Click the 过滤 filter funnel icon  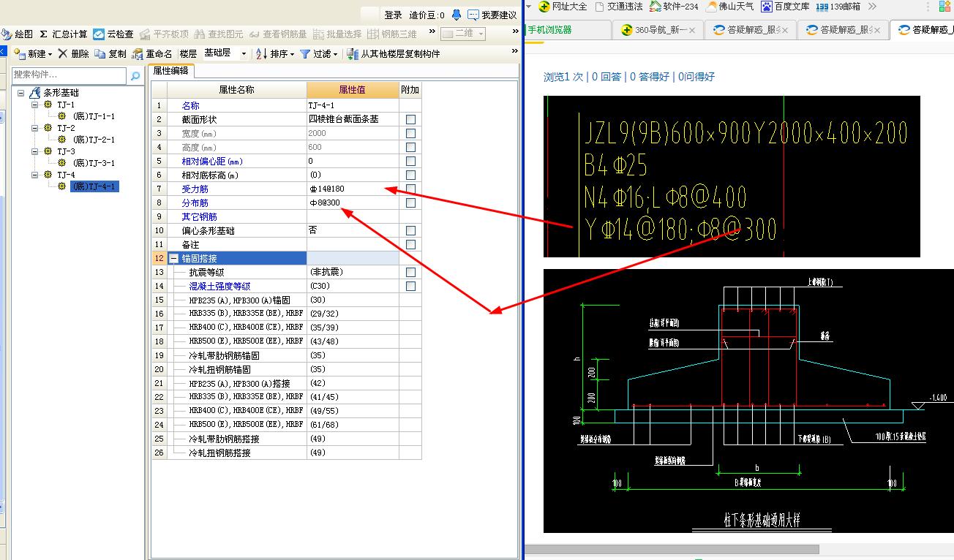(x=305, y=54)
